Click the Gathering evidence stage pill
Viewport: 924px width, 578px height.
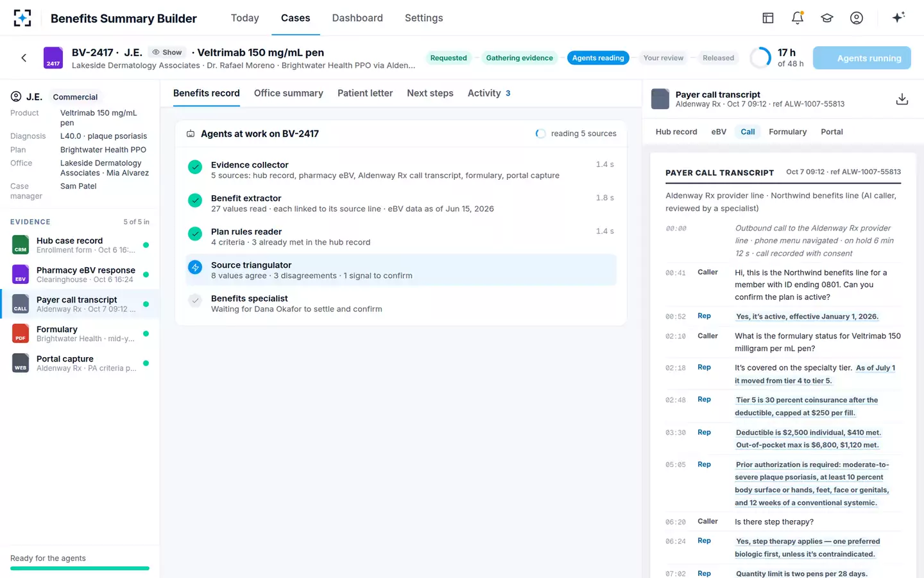click(519, 58)
